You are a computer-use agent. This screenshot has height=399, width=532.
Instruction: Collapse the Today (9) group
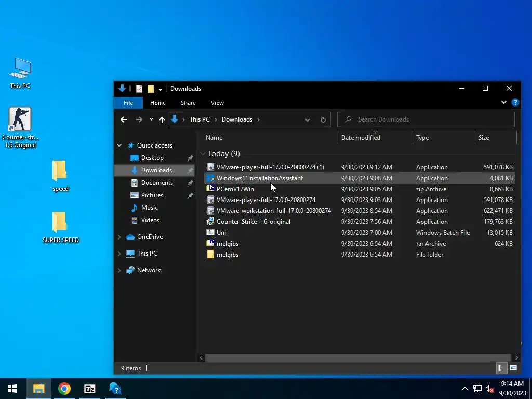[203, 154]
